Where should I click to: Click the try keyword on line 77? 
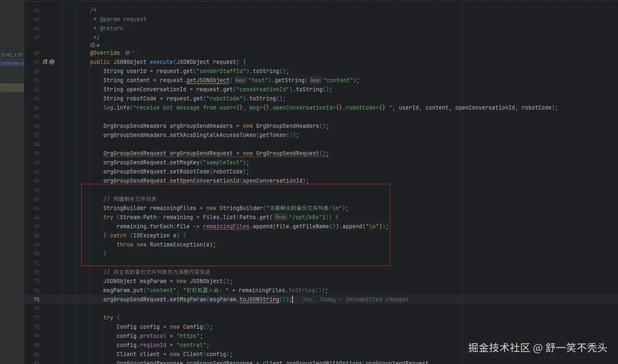[x=108, y=318]
